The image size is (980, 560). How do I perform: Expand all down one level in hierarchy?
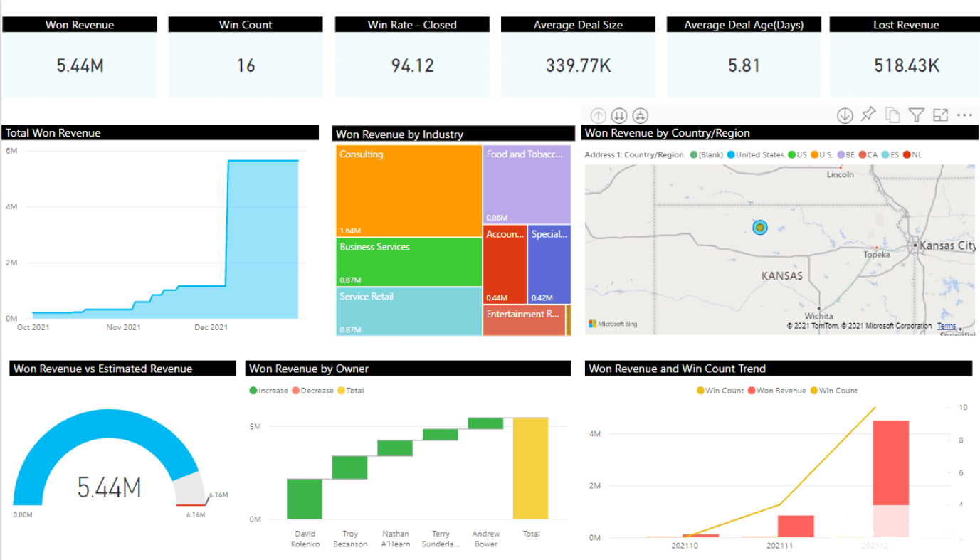tap(640, 115)
